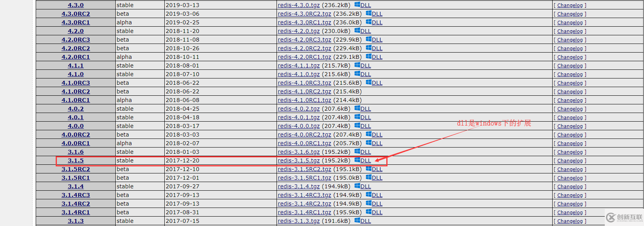Download redis-3.1.4RC3.tgz package
Screen dimensions: 644x226
coord(304,195)
